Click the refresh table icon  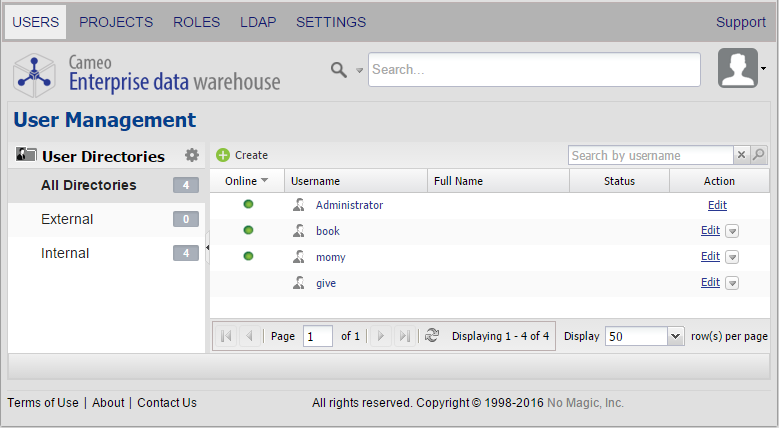[432, 336]
